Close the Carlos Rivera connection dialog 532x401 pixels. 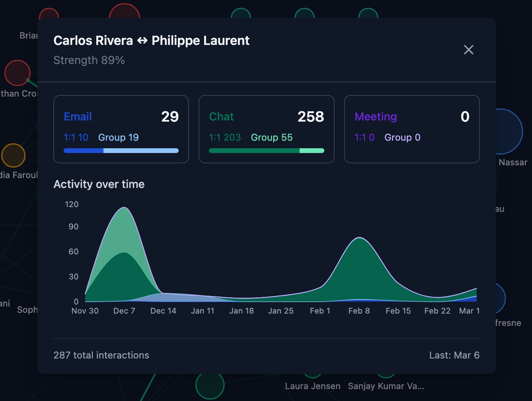468,50
